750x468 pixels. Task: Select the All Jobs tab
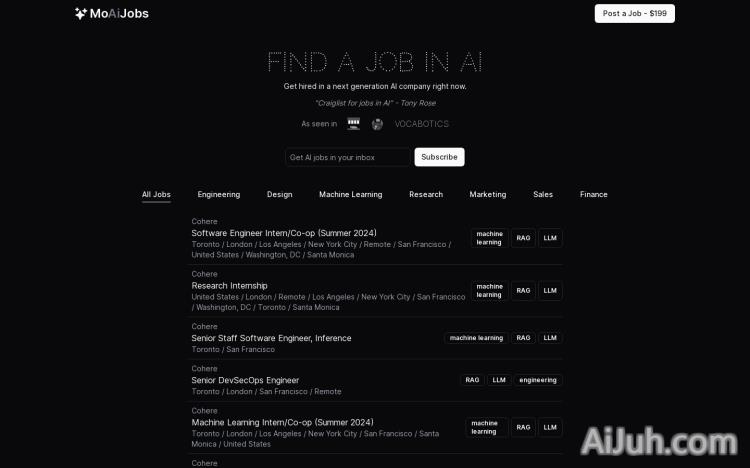tap(156, 194)
